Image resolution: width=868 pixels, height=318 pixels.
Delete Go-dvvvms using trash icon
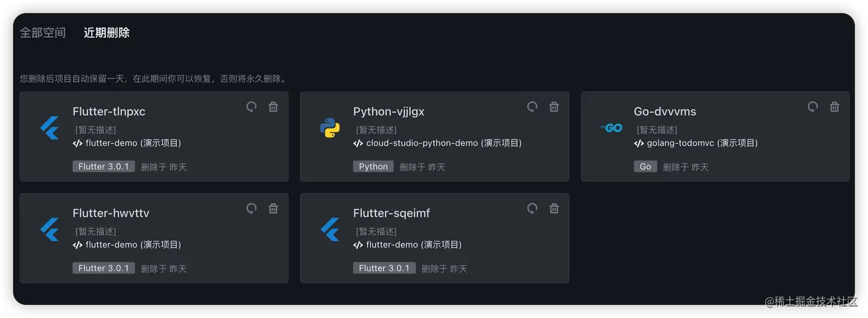[835, 107]
